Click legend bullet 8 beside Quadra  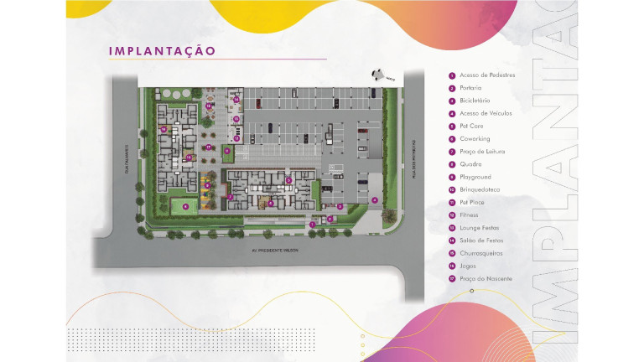tap(452, 164)
